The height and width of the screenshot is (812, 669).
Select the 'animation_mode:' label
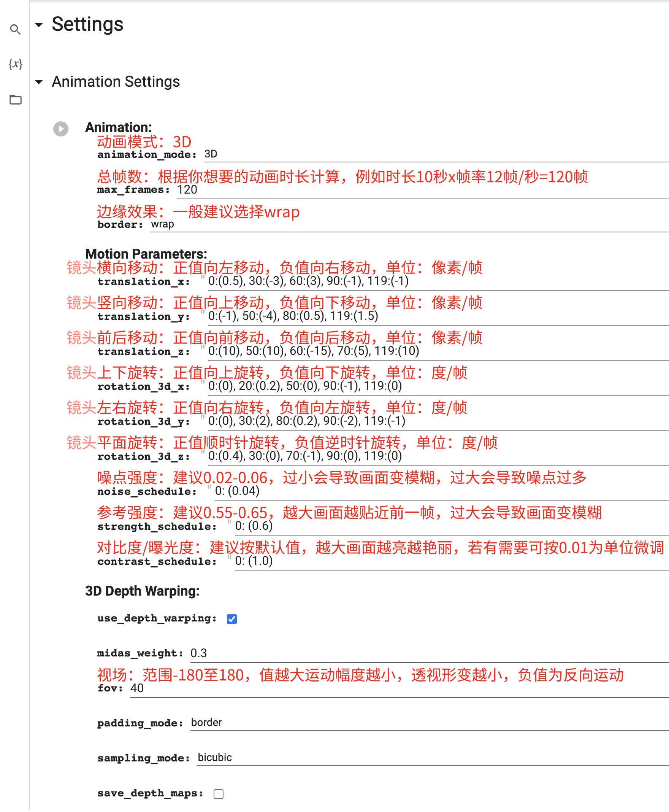click(147, 155)
